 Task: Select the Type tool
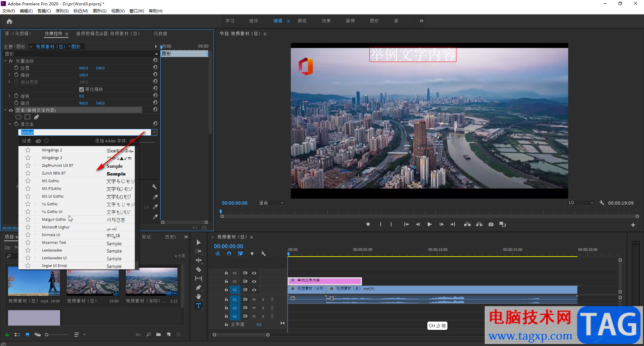pyautogui.click(x=199, y=305)
